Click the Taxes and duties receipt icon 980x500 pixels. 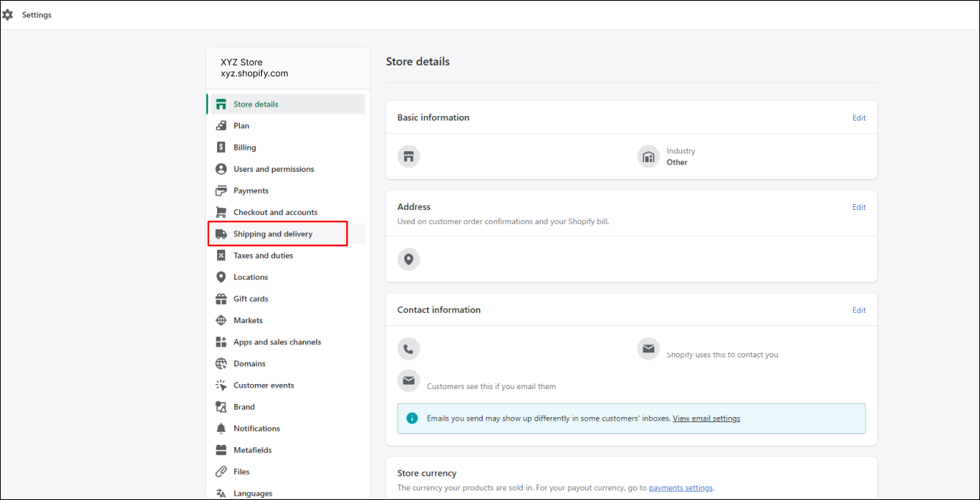tap(221, 256)
